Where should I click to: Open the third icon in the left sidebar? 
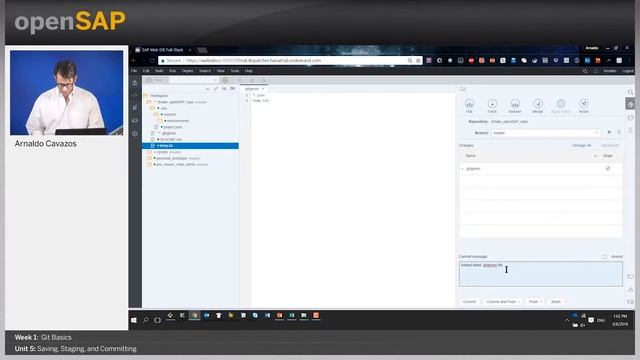[x=135, y=108]
